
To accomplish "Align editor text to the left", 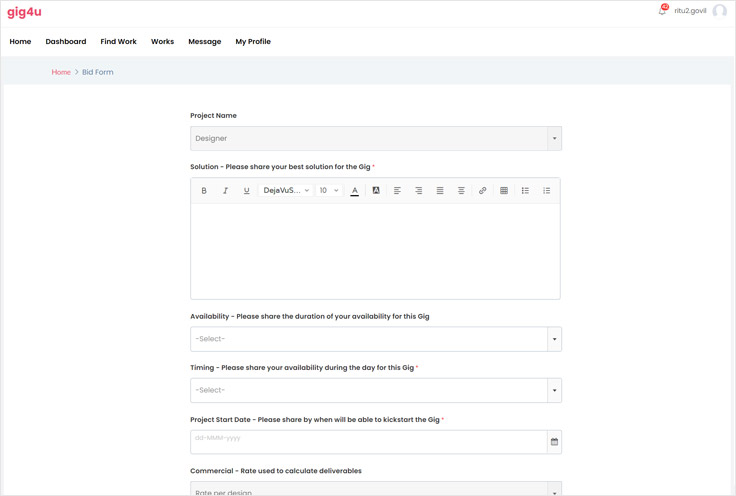I will [397, 190].
